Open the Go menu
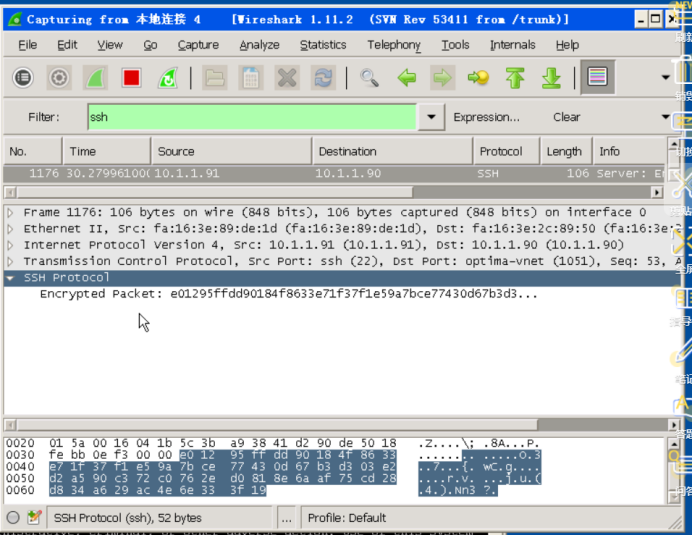This screenshot has height=535, width=693. pos(150,45)
